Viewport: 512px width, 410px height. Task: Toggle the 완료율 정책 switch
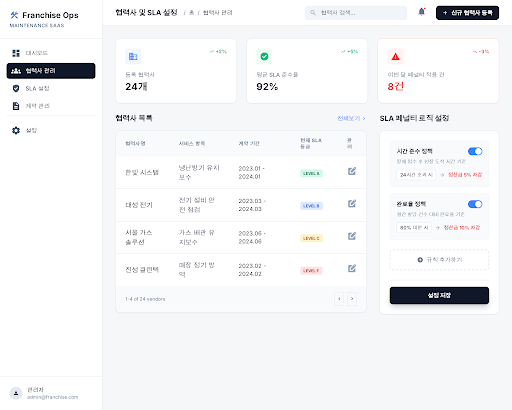[475, 204]
